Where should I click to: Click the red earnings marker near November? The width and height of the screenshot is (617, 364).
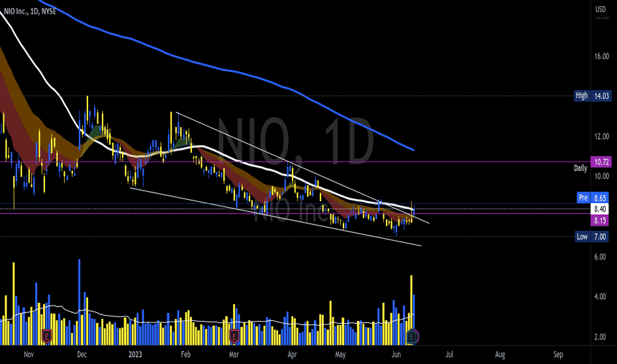[46, 336]
